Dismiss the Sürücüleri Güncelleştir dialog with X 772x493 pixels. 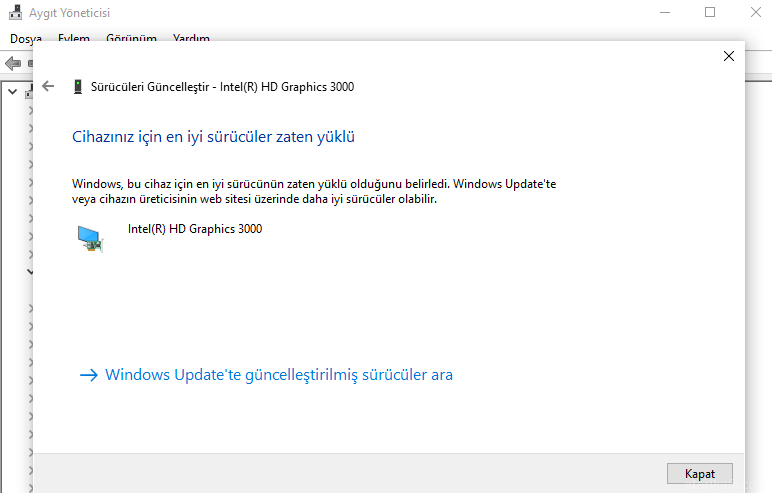(x=729, y=56)
